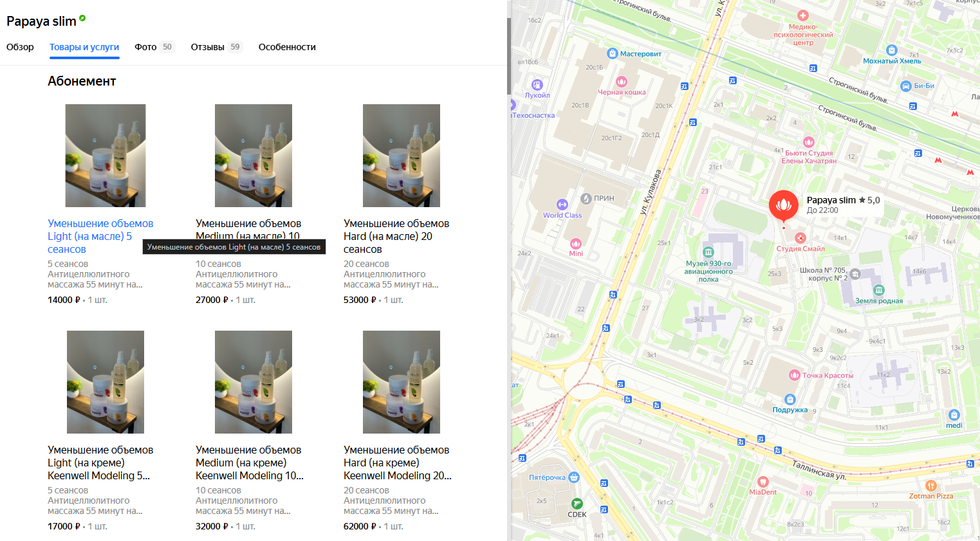980x541 pixels.
Task: Select the Мастеровит shop map icon
Action: (x=612, y=53)
